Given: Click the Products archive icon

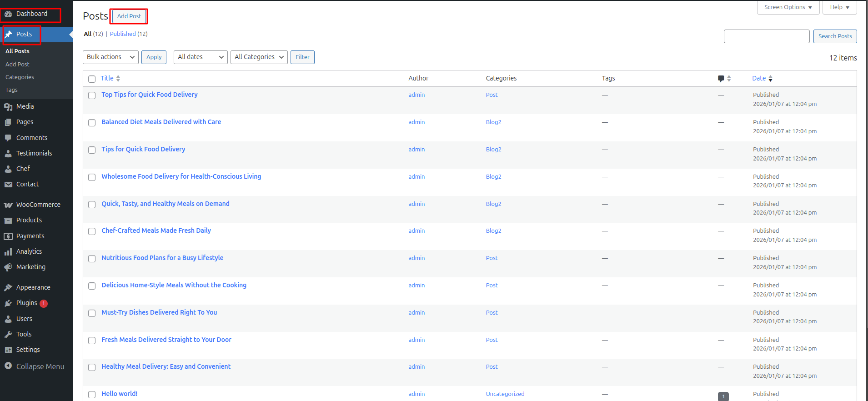Looking at the screenshot, I should 8,220.
